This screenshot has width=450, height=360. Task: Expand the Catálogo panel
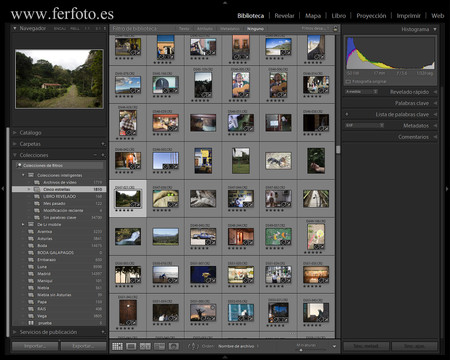coord(15,133)
